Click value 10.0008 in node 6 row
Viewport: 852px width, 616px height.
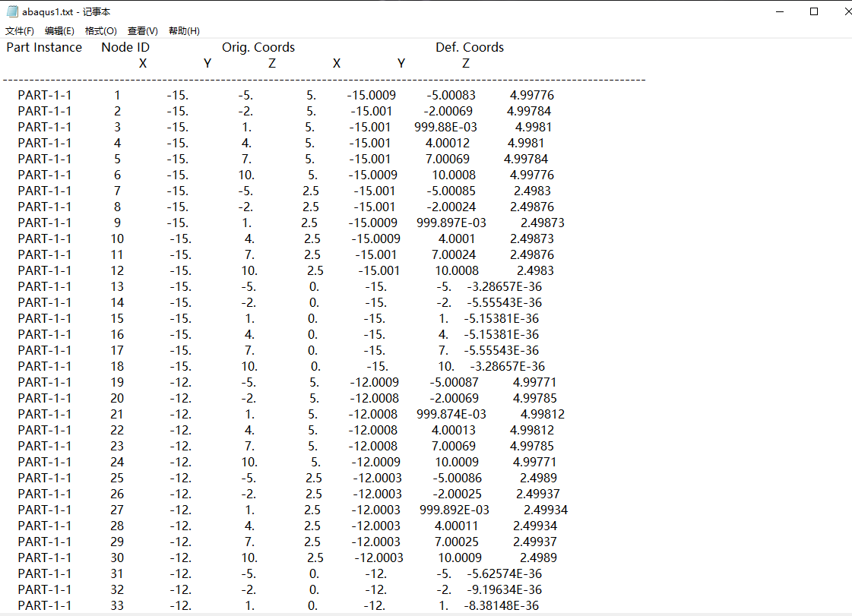pyautogui.click(x=454, y=175)
